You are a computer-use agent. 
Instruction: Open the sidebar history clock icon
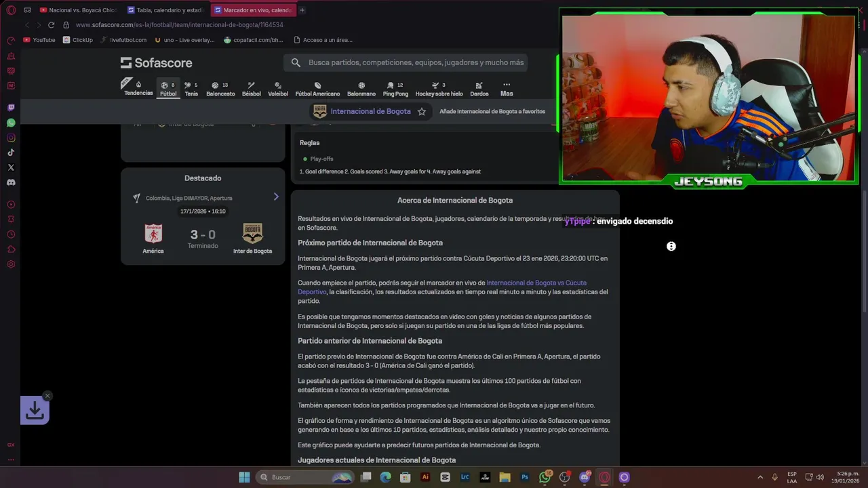pyautogui.click(x=11, y=235)
